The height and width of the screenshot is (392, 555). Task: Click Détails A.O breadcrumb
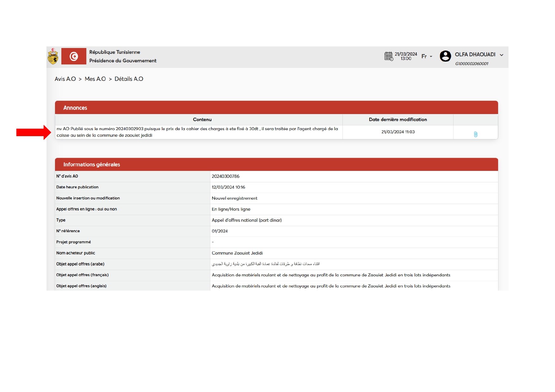pos(129,79)
